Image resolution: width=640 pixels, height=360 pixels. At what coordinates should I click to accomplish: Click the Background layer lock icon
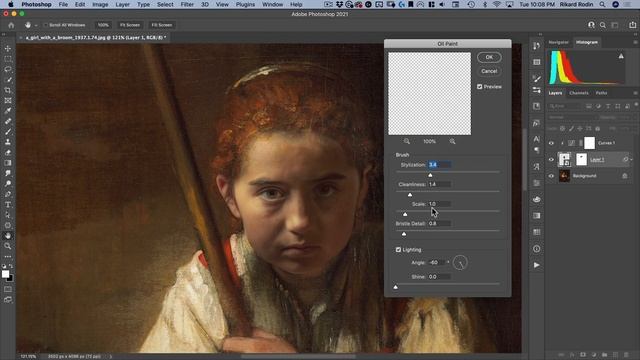pyautogui.click(x=624, y=176)
